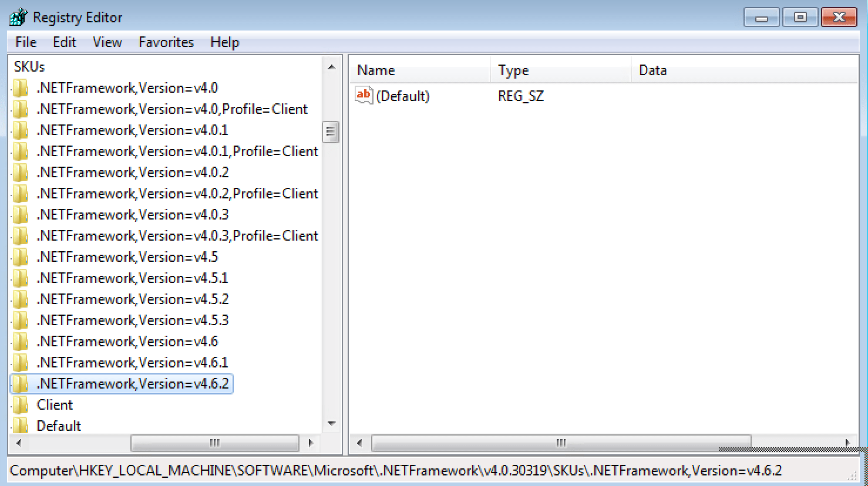
Task: Maximize the Registry Editor window
Action: (800, 18)
